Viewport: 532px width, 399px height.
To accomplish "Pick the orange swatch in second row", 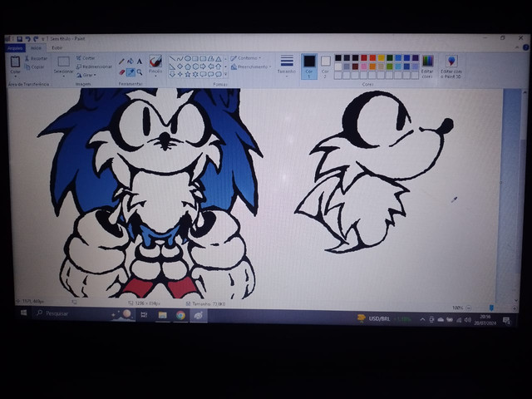I will [372, 66].
